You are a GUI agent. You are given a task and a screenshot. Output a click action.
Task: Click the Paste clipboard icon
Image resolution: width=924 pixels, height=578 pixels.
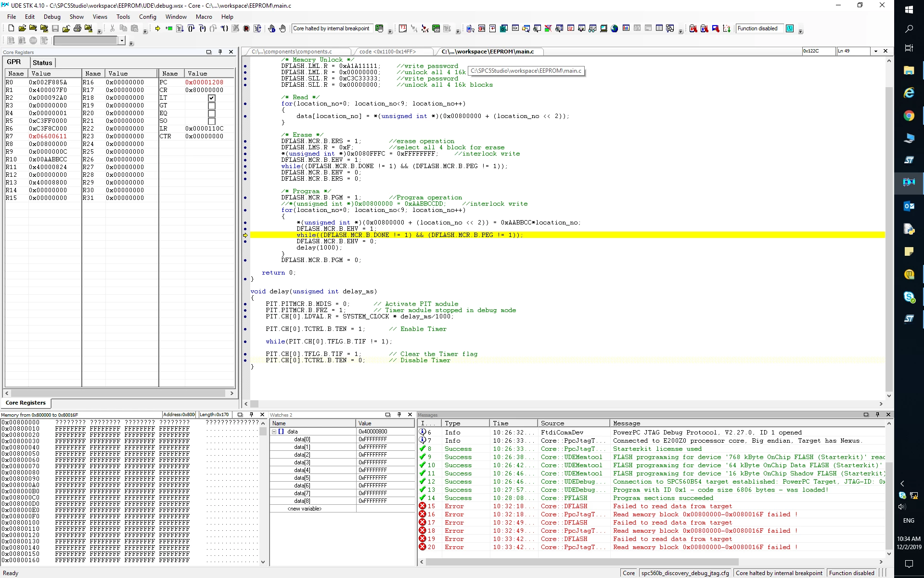tap(135, 28)
